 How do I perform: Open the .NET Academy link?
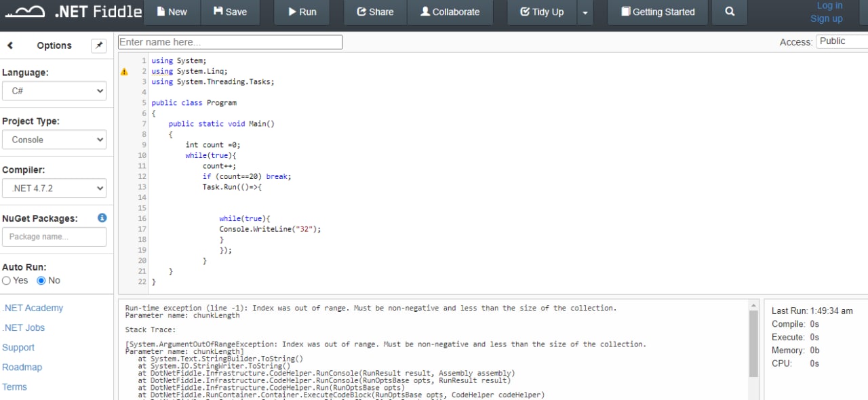coord(33,308)
